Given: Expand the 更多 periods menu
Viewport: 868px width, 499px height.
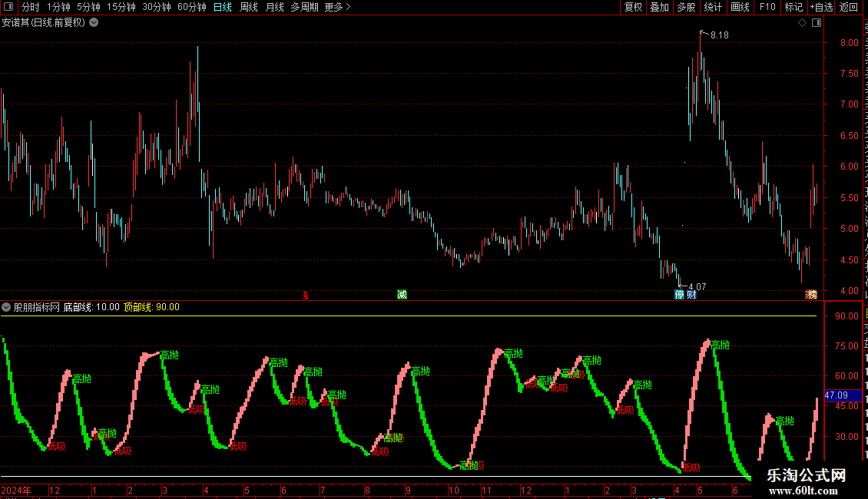Looking at the screenshot, I should pos(337,7).
